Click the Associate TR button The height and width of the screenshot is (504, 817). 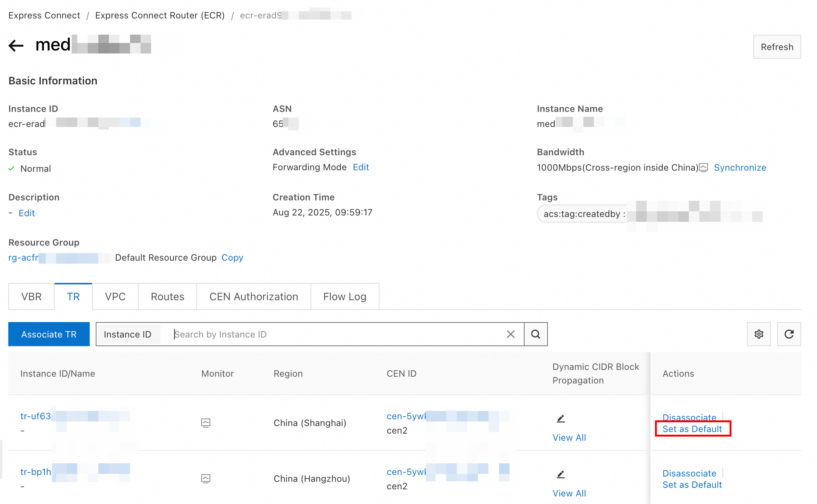coord(49,334)
